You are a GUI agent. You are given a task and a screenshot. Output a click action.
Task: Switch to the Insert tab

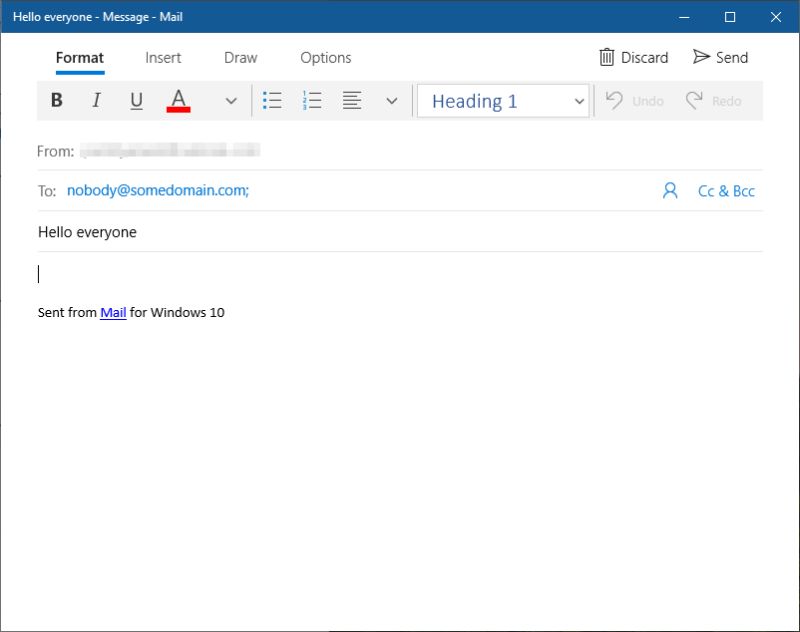163,57
